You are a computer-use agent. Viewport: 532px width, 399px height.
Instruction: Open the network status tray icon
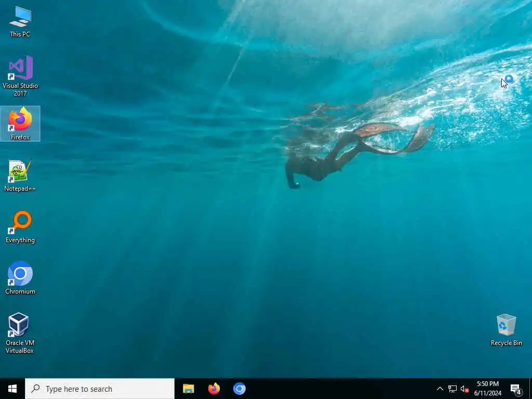[453, 389]
